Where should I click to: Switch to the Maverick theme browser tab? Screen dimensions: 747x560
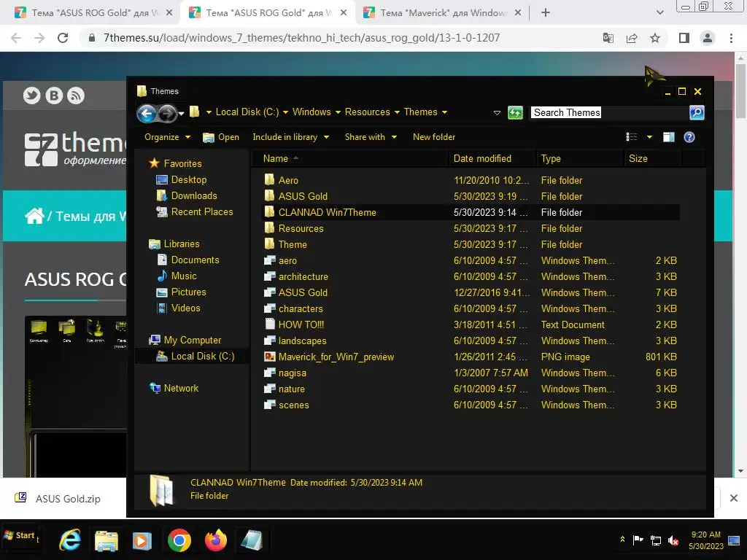442,13
